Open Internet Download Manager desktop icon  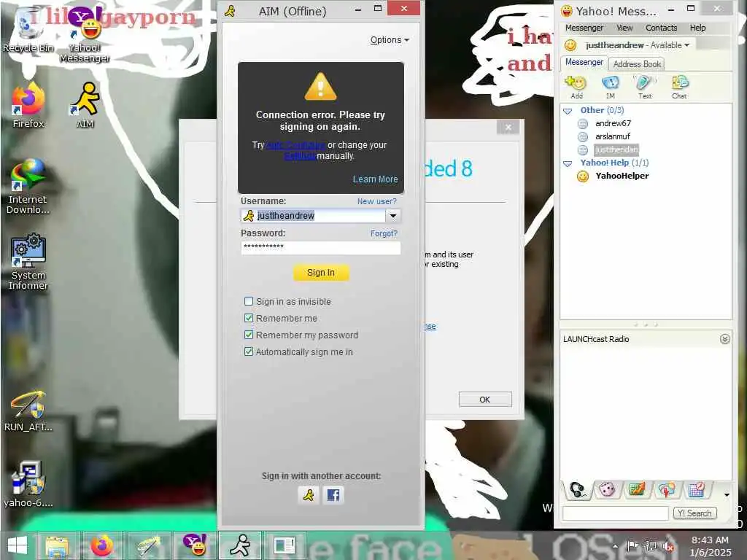(28, 186)
